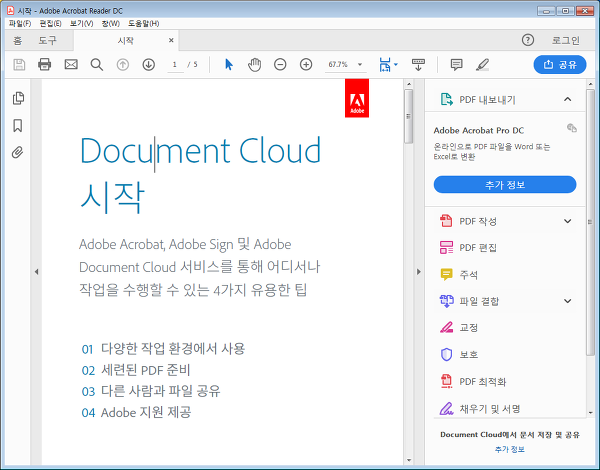Open the 창(W) menu
Viewport: 600px width, 470px height.
tap(111, 23)
